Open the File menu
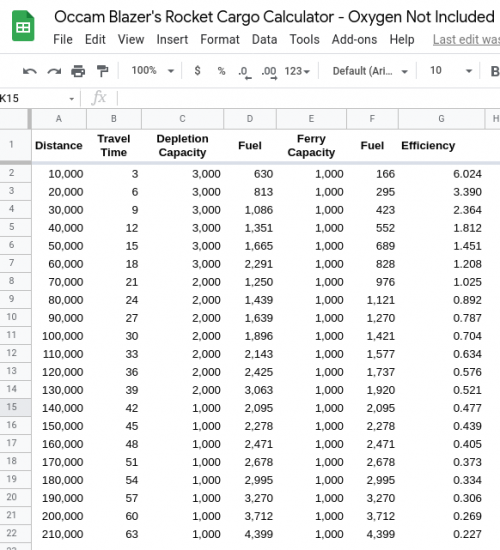The image size is (500, 550). pos(63,40)
